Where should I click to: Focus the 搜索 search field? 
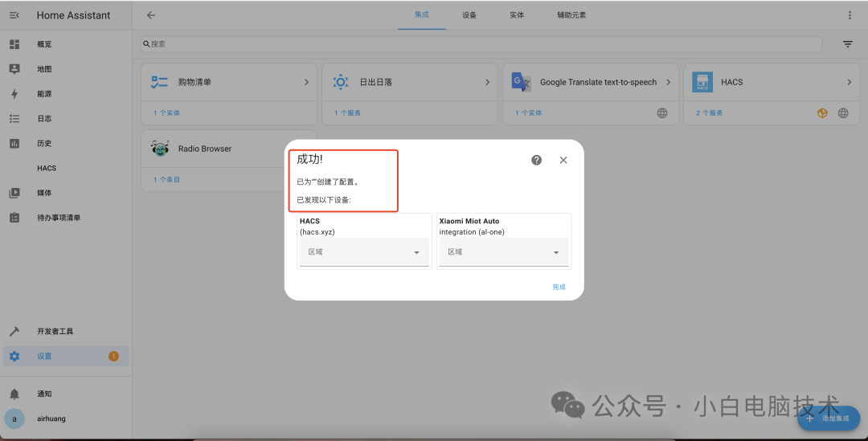coord(481,43)
